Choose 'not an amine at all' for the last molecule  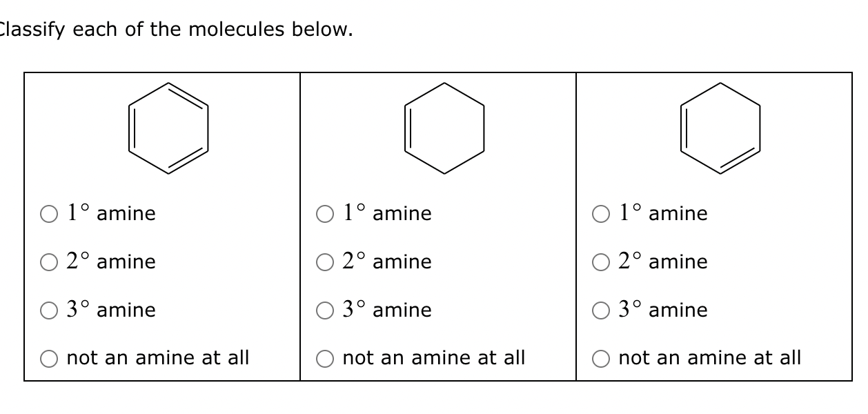[x=601, y=358]
